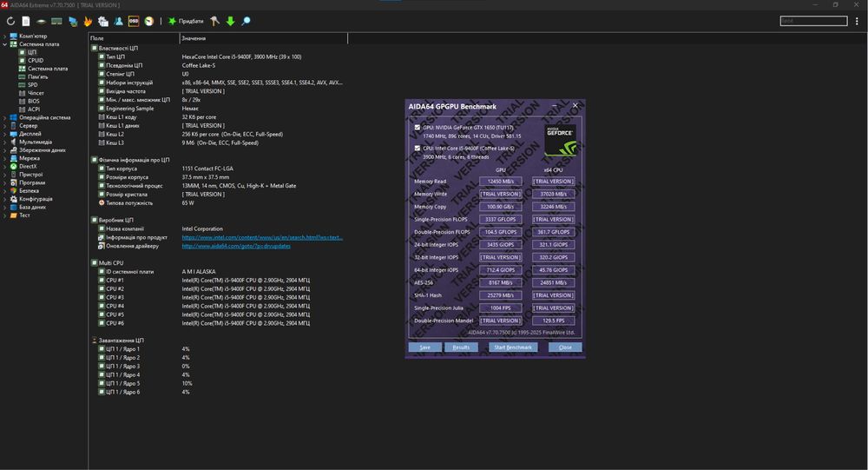Click the magnifier search toolbar icon
Viewport: 868px width, 470px height.
coord(246,21)
